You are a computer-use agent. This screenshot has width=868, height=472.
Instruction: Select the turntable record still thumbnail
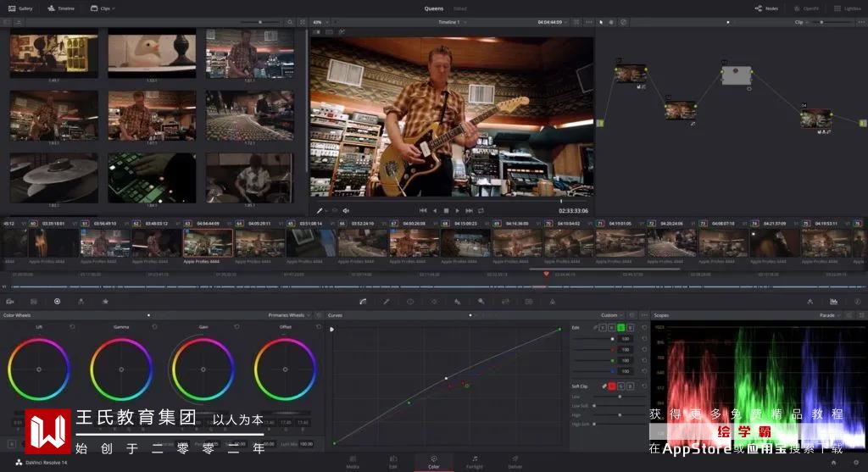(x=53, y=178)
